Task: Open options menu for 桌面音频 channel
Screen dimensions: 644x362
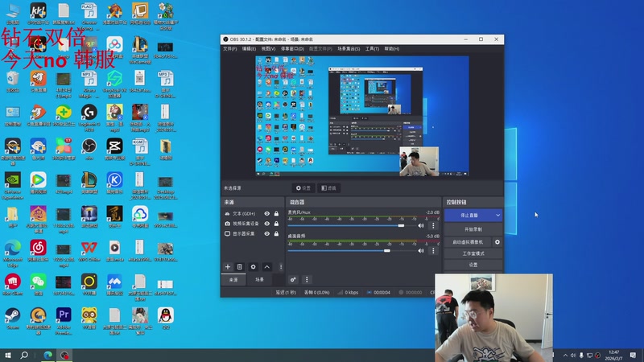Action: coord(433,250)
